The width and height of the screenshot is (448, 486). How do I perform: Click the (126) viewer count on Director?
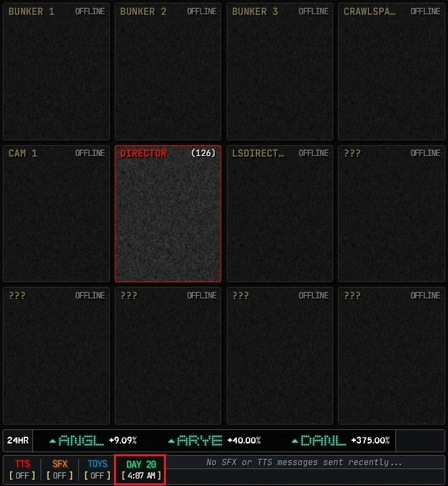[x=203, y=153]
